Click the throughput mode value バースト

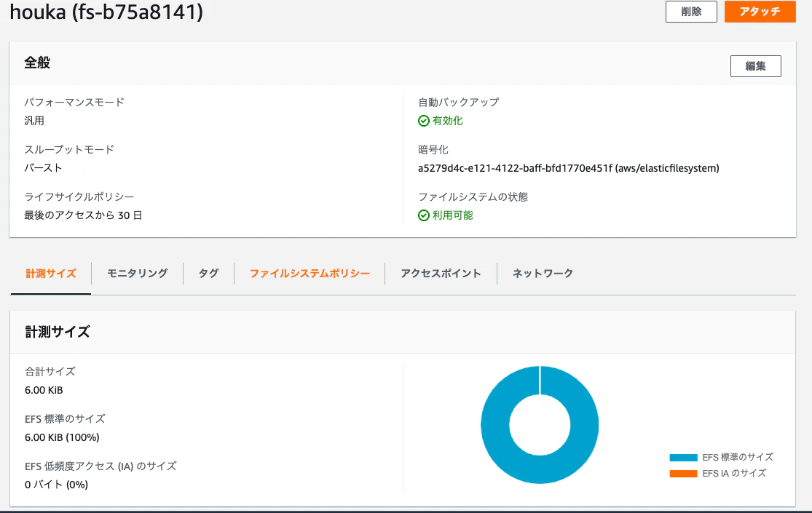click(x=43, y=167)
